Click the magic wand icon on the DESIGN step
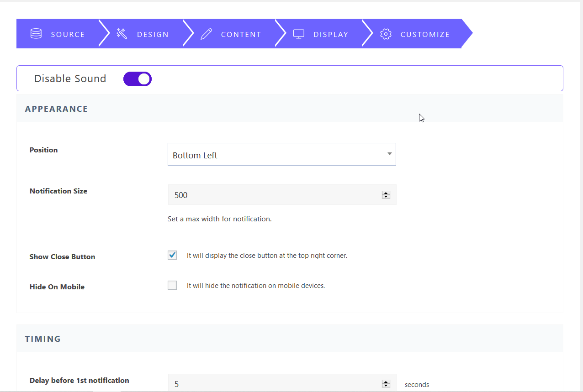The image size is (583, 392). [121, 33]
